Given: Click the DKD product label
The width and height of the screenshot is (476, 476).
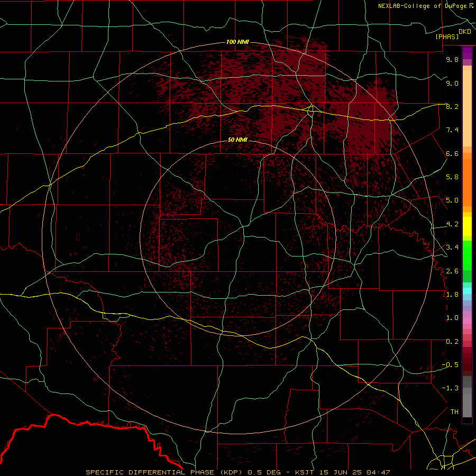Looking at the screenshot, I should click(465, 32).
